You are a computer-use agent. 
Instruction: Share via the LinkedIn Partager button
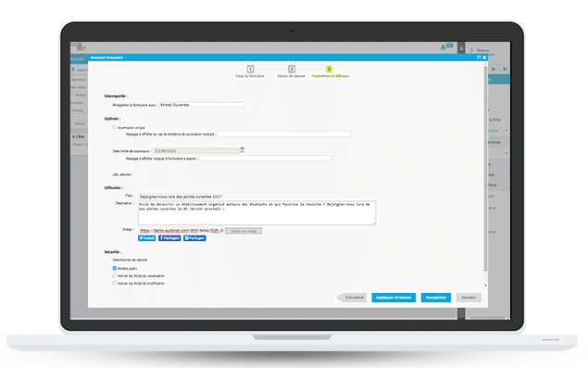(x=194, y=238)
